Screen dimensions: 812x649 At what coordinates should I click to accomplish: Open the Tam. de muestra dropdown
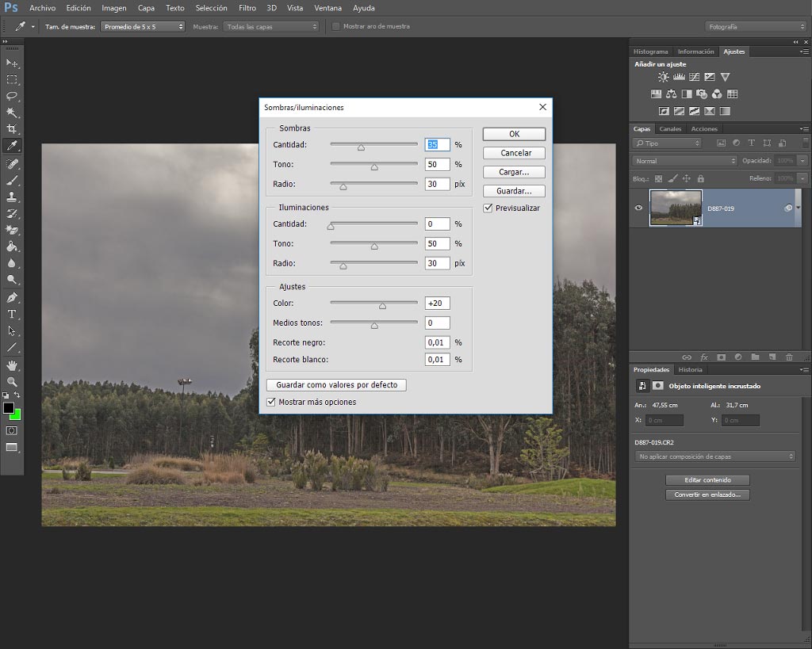pos(143,26)
